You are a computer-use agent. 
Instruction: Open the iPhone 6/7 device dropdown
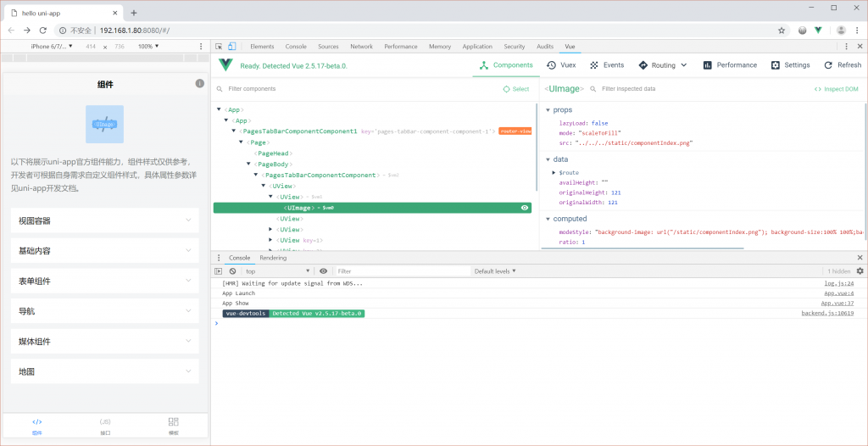point(52,47)
